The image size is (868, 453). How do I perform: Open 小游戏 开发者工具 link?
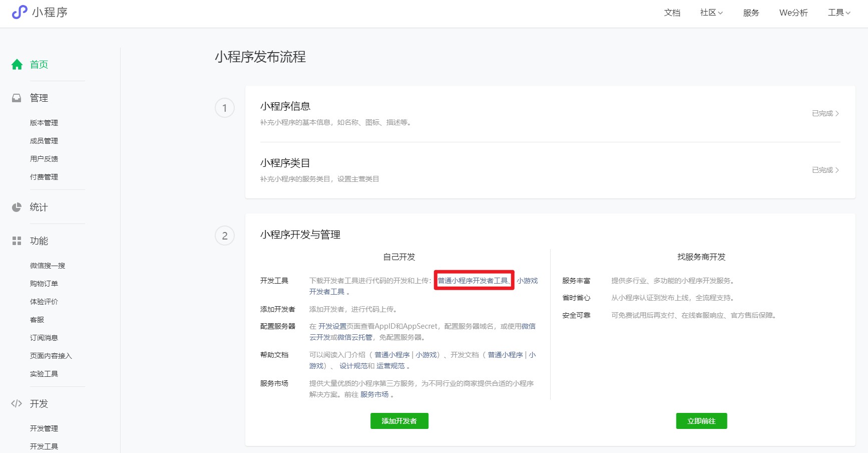pos(527,281)
